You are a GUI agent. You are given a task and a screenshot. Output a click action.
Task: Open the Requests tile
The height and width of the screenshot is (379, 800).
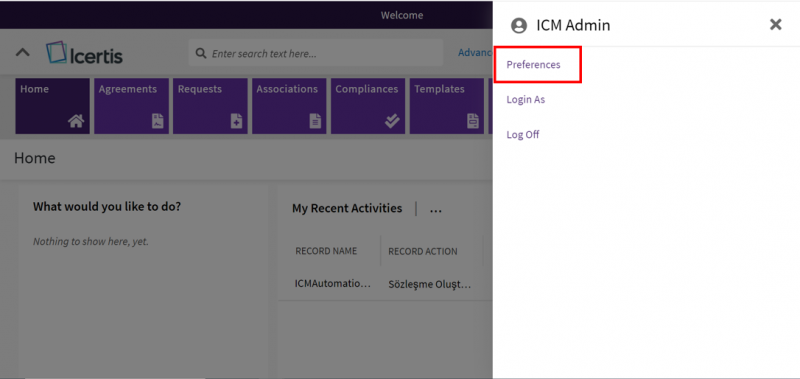click(x=210, y=106)
